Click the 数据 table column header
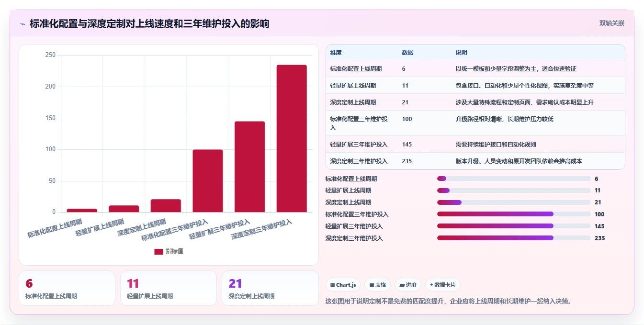Image resolution: width=644 pixels, height=325 pixels. click(x=408, y=53)
